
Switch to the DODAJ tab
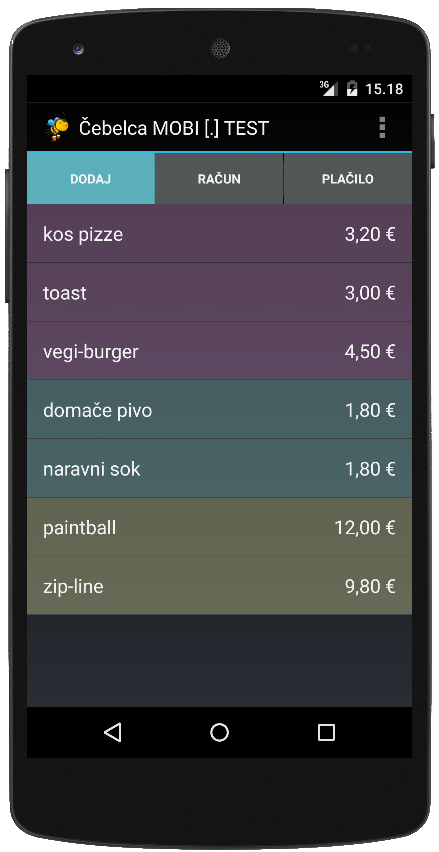click(x=91, y=179)
